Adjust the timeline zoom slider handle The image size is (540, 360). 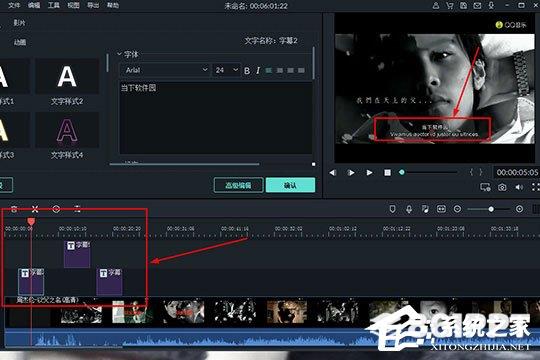click(x=491, y=209)
